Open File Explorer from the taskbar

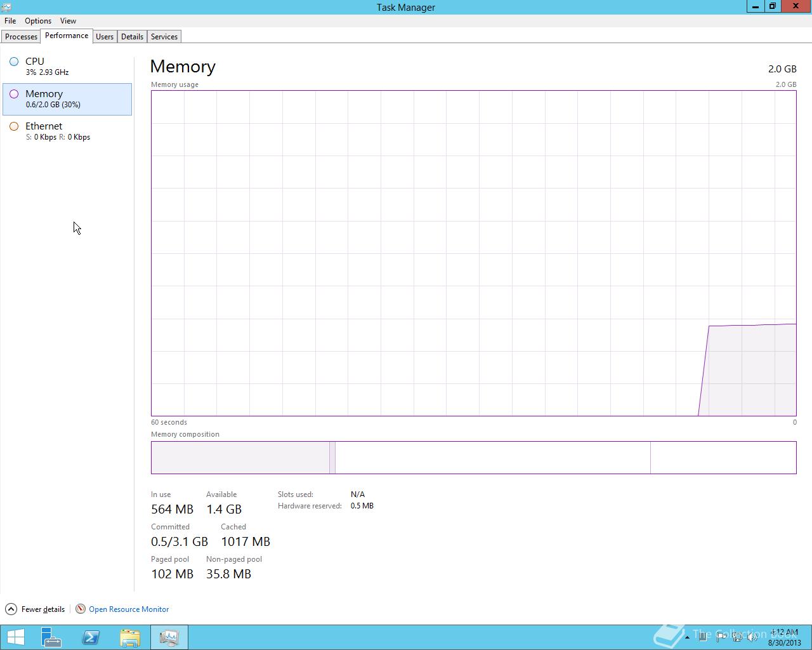(130, 637)
